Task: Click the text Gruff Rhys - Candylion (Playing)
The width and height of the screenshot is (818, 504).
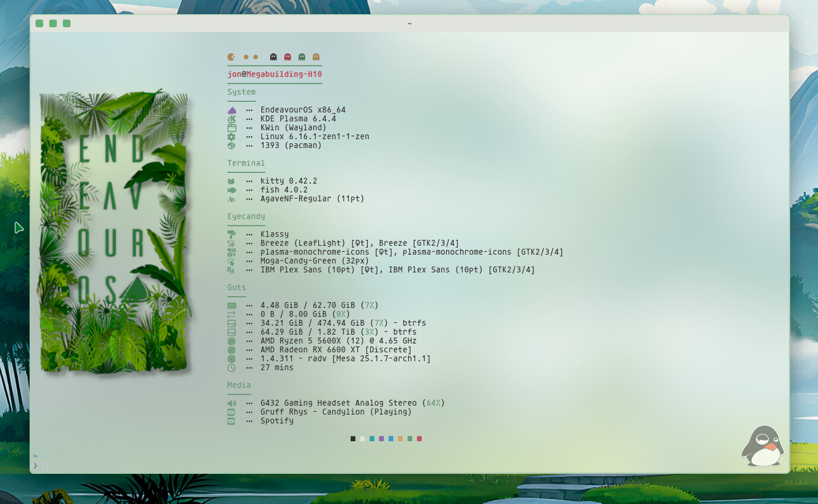Action: pyautogui.click(x=336, y=412)
